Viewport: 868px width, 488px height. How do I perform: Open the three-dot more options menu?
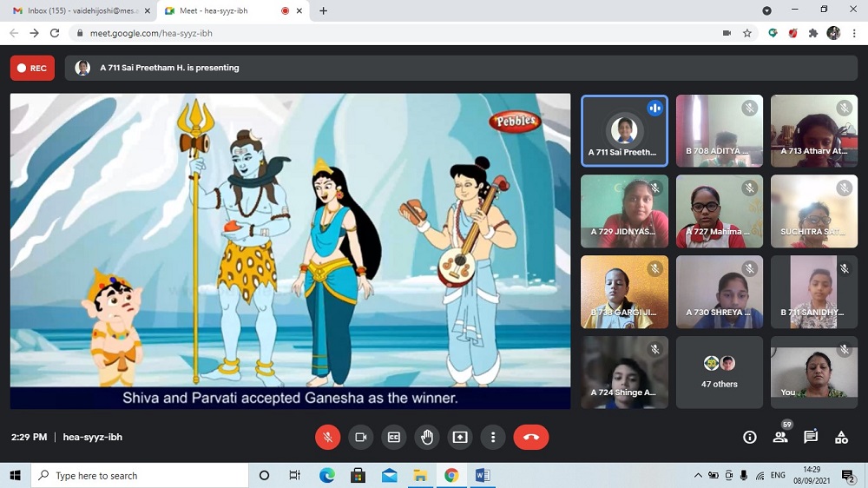[x=492, y=438]
